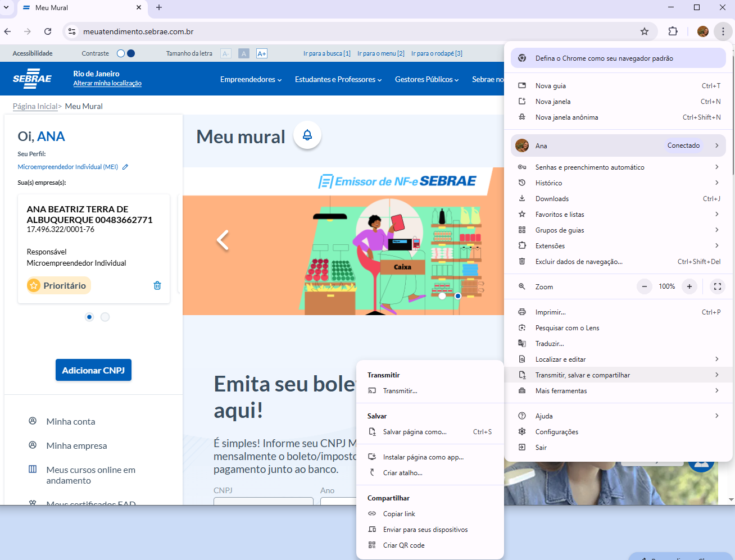
Task: Open new tab with plus button
Action: click(159, 7)
